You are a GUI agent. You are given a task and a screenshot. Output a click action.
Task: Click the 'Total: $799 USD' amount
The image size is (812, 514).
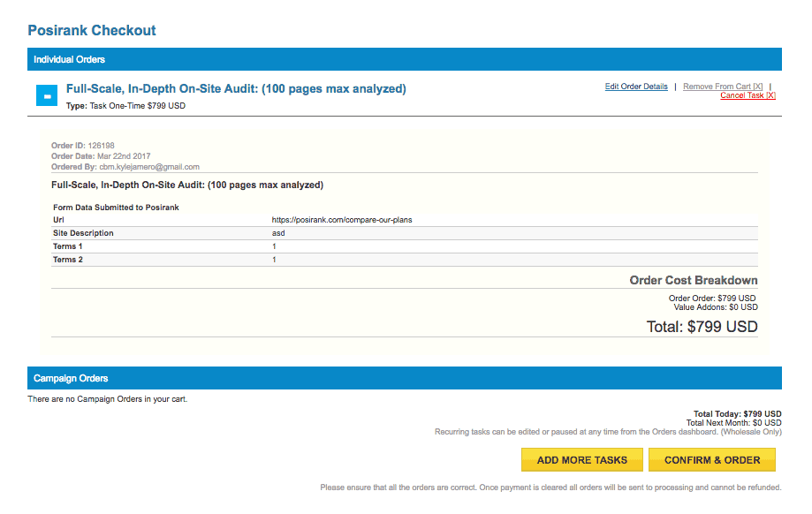pyautogui.click(x=702, y=327)
